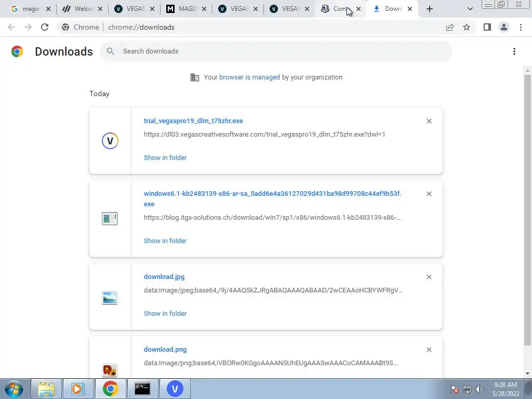Click the blog.itgs-solutions.ch source URL
This screenshot has height=399, width=532.
tap(272, 218)
